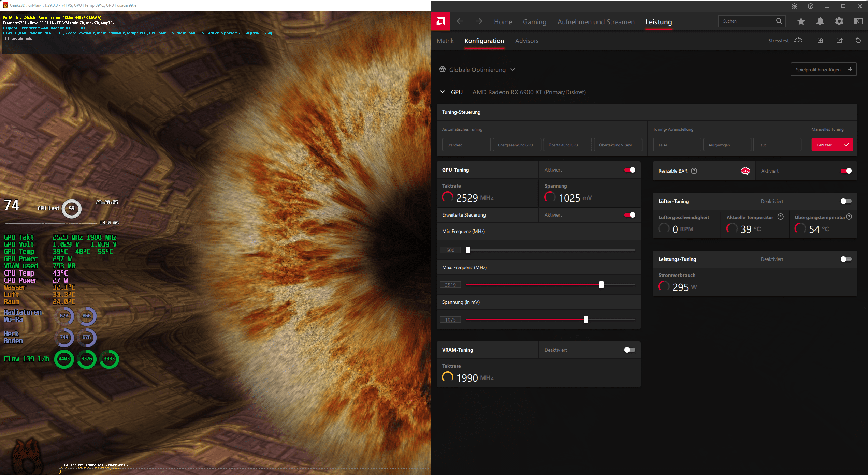Open the notifications bell icon
868x475 pixels.
pyautogui.click(x=820, y=21)
